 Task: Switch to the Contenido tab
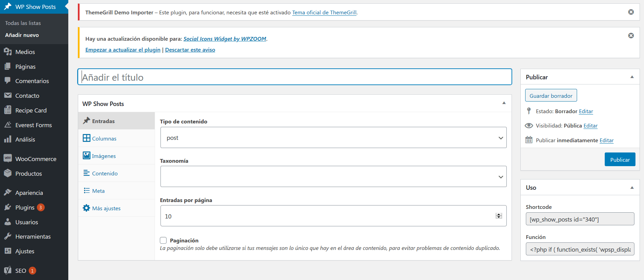[x=116, y=173]
